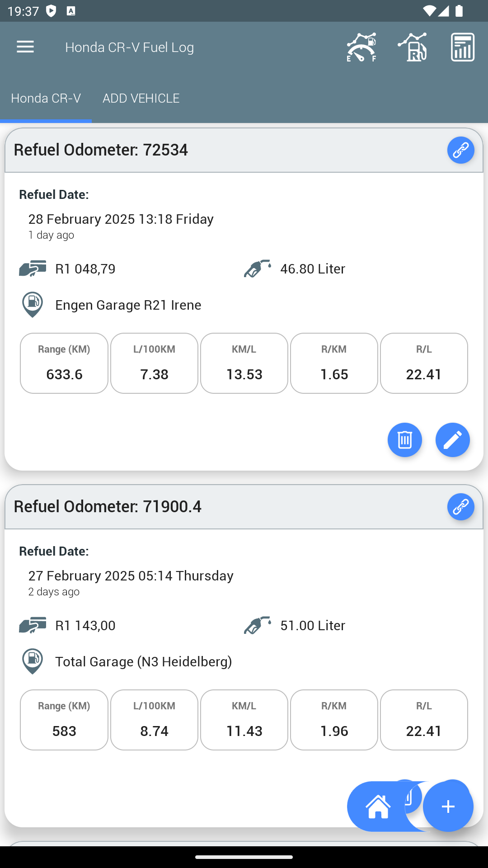The width and height of the screenshot is (488, 868).
Task: Open the hamburger navigation menu
Action: [x=25, y=47]
